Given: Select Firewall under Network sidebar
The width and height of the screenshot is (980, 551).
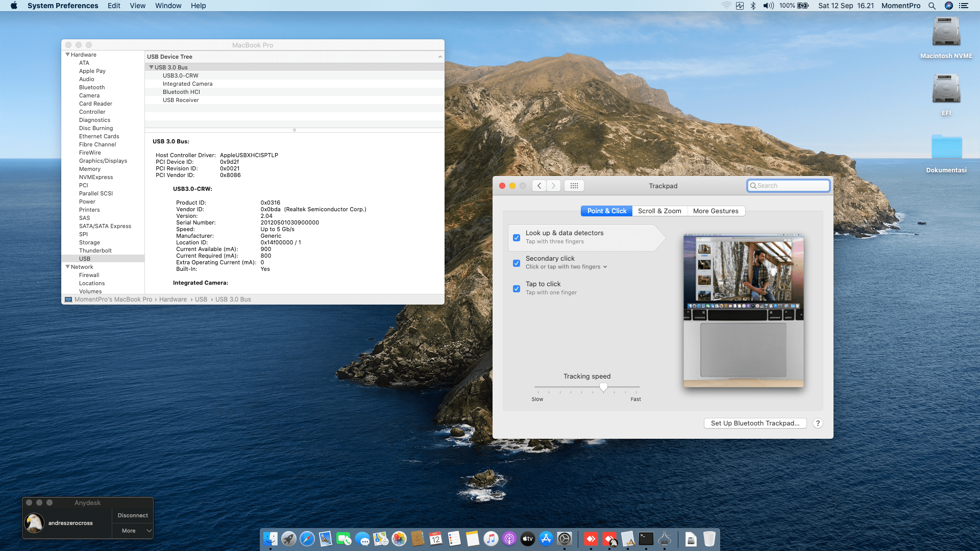Looking at the screenshot, I should (x=89, y=275).
